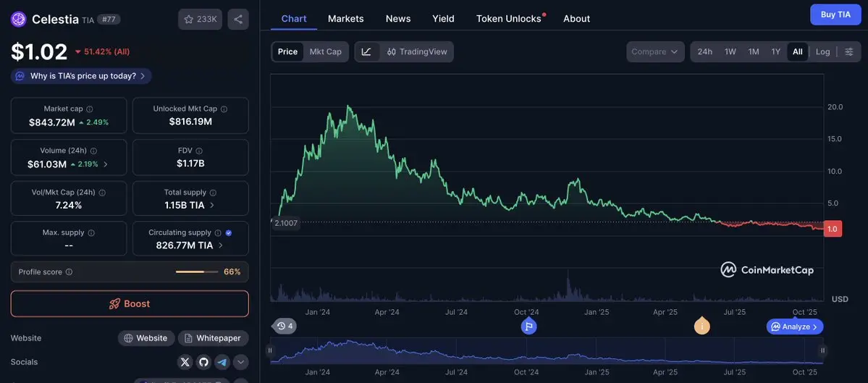
Task: Click the FDV info icon
Action: tap(199, 151)
